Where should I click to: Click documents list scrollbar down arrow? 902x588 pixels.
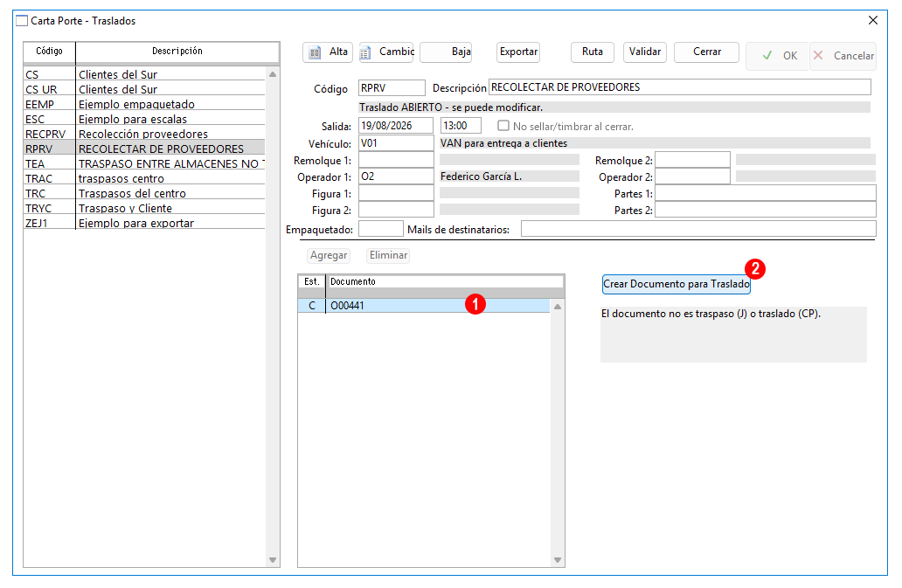coord(558,560)
